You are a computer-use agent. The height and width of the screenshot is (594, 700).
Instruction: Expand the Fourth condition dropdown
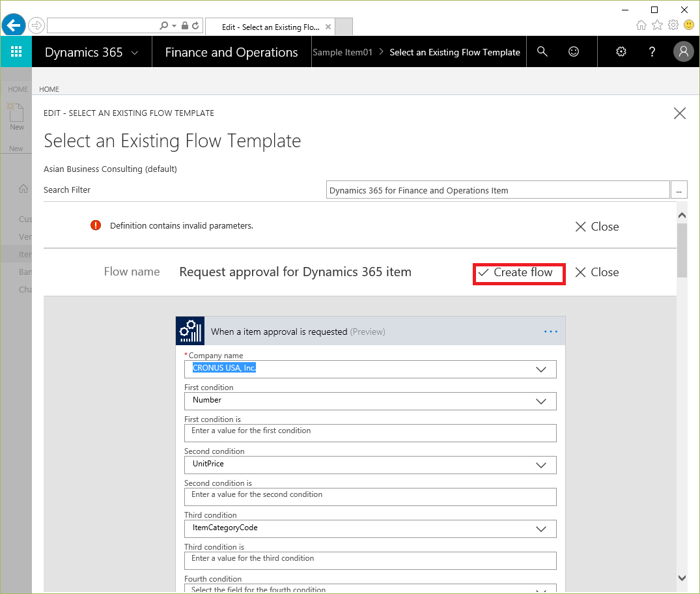click(541, 591)
